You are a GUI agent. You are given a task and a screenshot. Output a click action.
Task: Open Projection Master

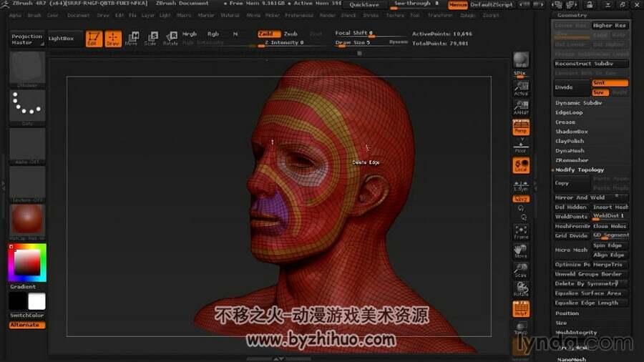[x=27, y=39]
